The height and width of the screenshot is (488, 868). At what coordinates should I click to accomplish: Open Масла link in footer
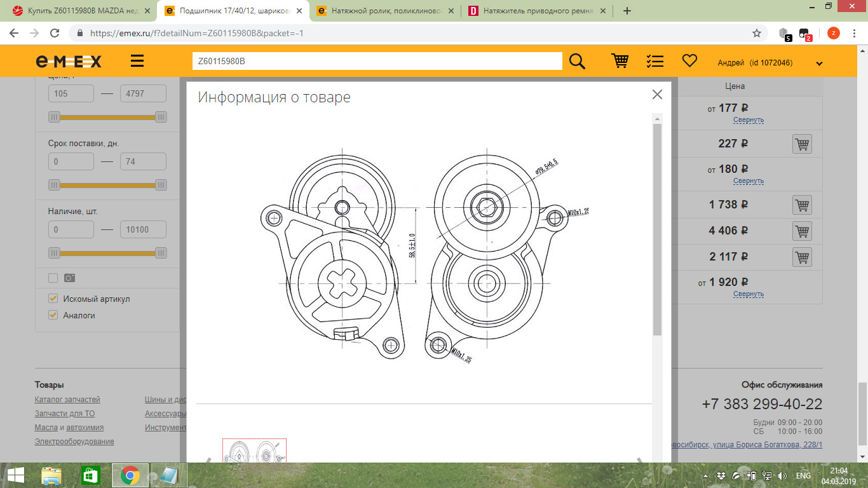46,428
